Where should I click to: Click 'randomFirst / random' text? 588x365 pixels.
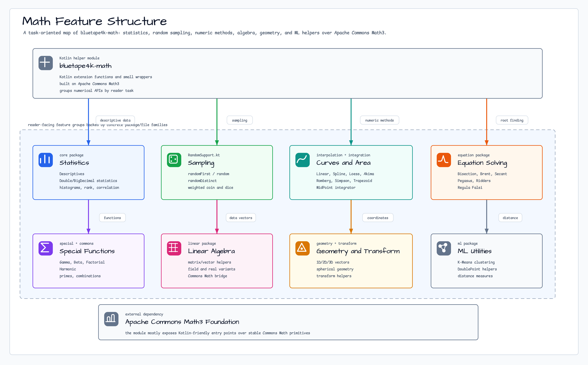(209, 174)
